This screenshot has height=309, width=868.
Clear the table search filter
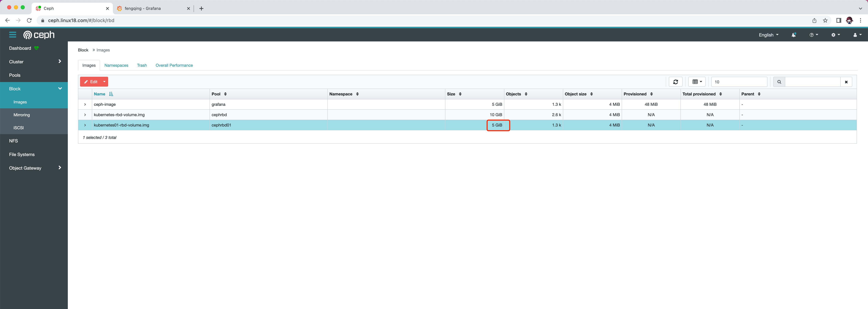846,82
